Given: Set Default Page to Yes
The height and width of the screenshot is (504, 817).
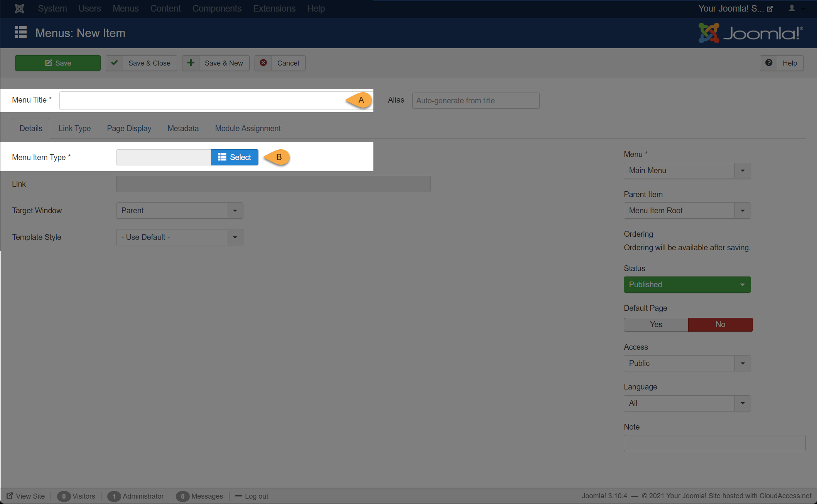Looking at the screenshot, I should tap(656, 324).
